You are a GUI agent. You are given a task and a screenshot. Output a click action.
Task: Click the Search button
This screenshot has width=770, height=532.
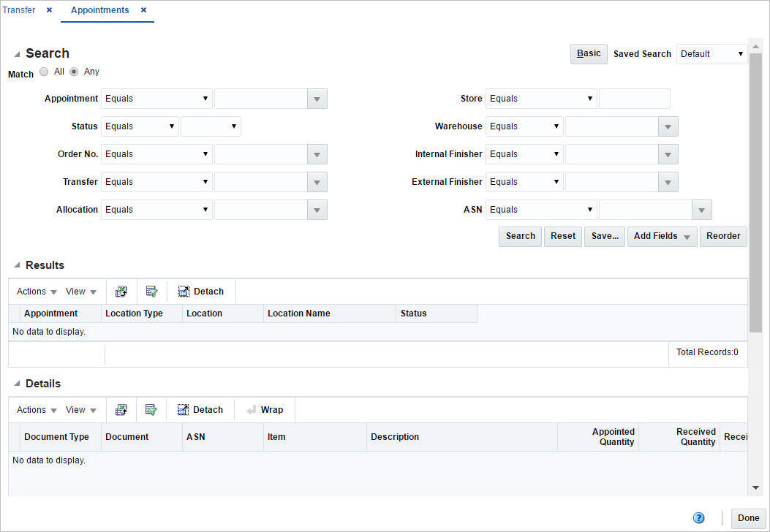[520, 236]
